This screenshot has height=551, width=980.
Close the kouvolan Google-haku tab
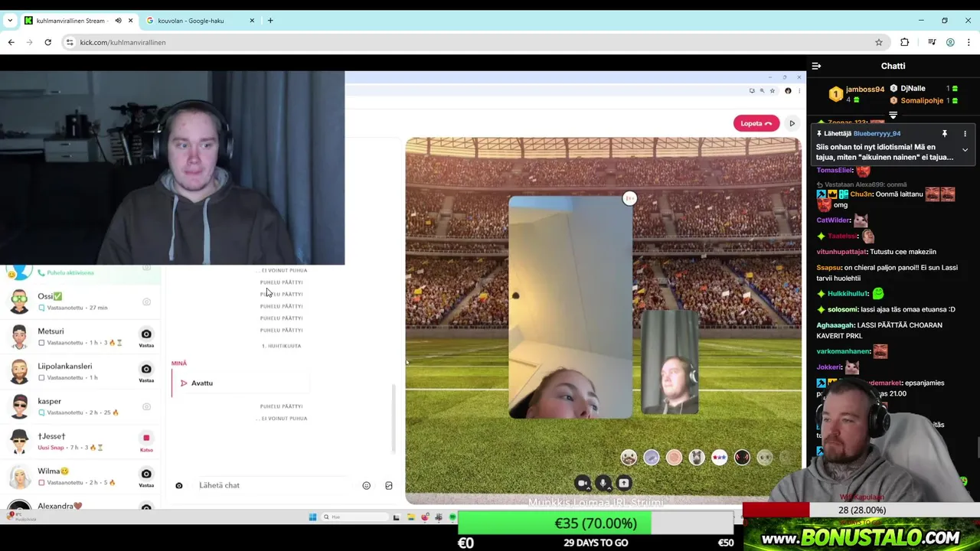point(252,21)
